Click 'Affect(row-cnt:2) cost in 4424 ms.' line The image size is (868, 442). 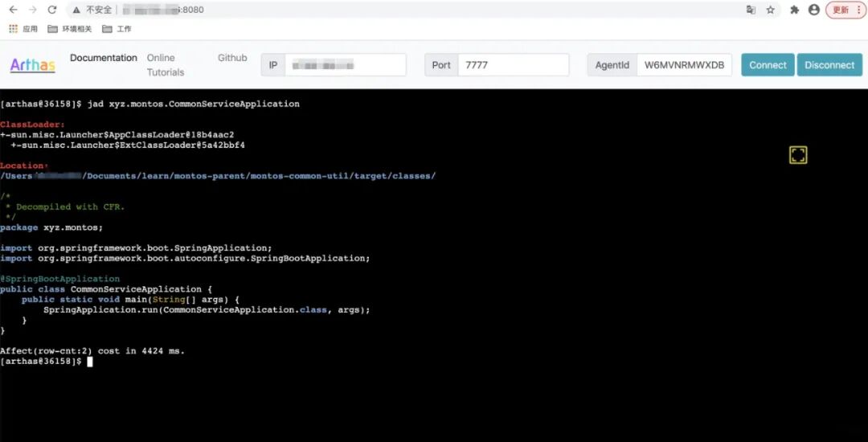(x=92, y=350)
